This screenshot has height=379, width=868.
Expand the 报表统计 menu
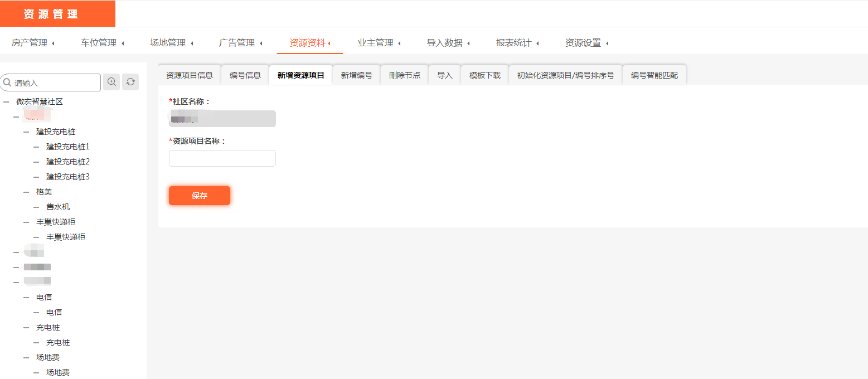click(517, 43)
